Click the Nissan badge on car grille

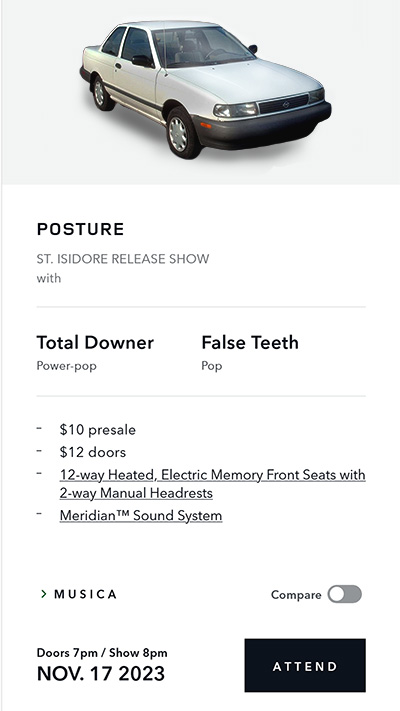(x=286, y=104)
